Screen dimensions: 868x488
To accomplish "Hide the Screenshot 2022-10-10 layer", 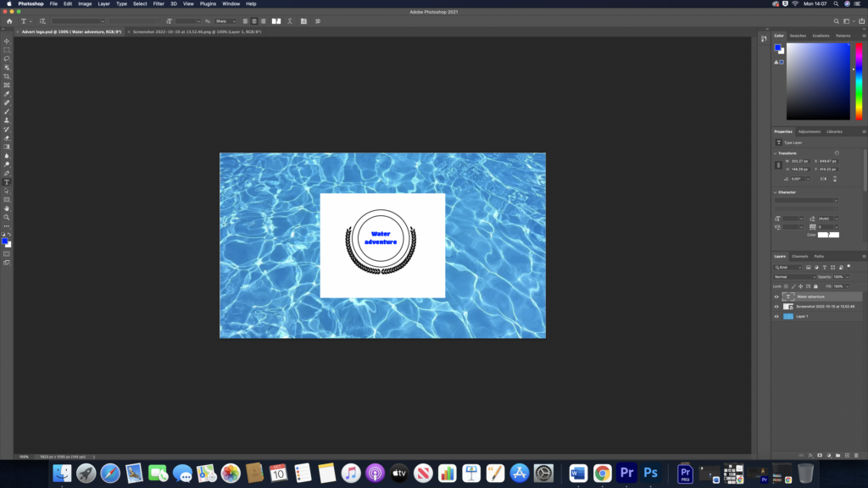I will [x=776, y=307].
